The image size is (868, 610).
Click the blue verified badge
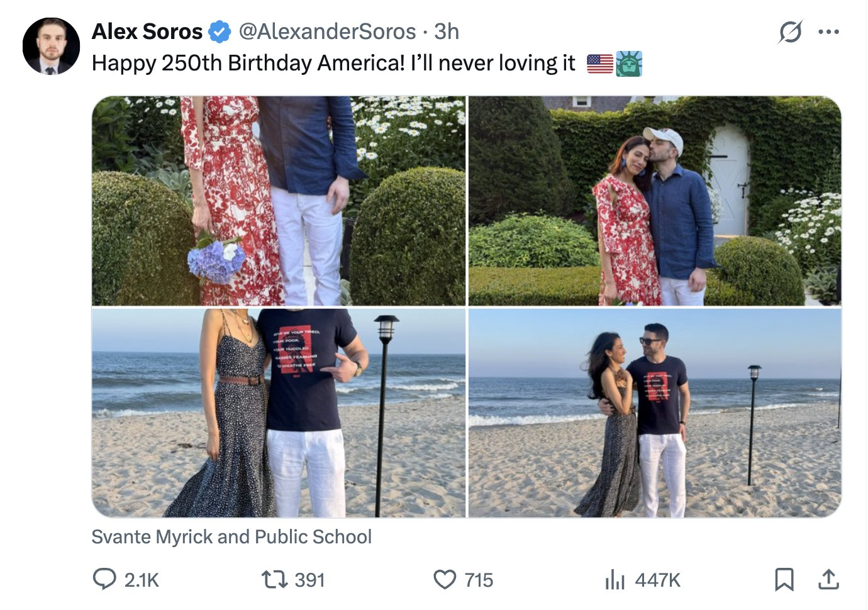pos(220,31)
